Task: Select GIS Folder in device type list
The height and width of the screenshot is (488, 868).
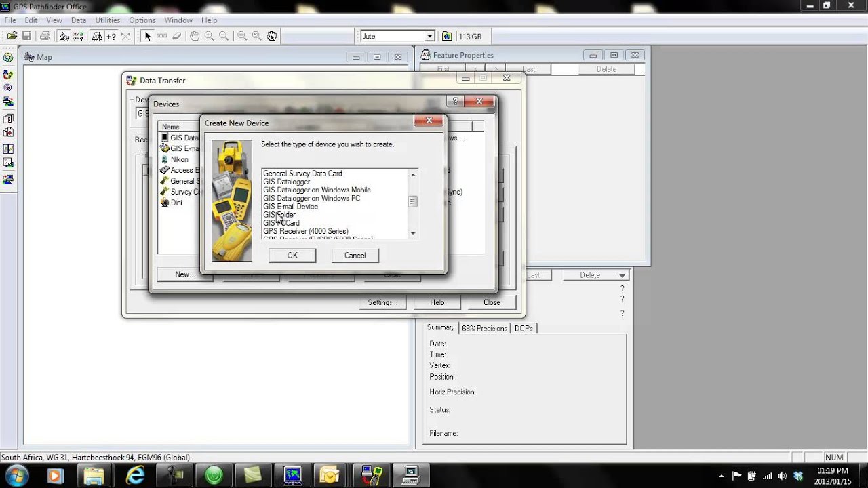Action: [279, 215]
